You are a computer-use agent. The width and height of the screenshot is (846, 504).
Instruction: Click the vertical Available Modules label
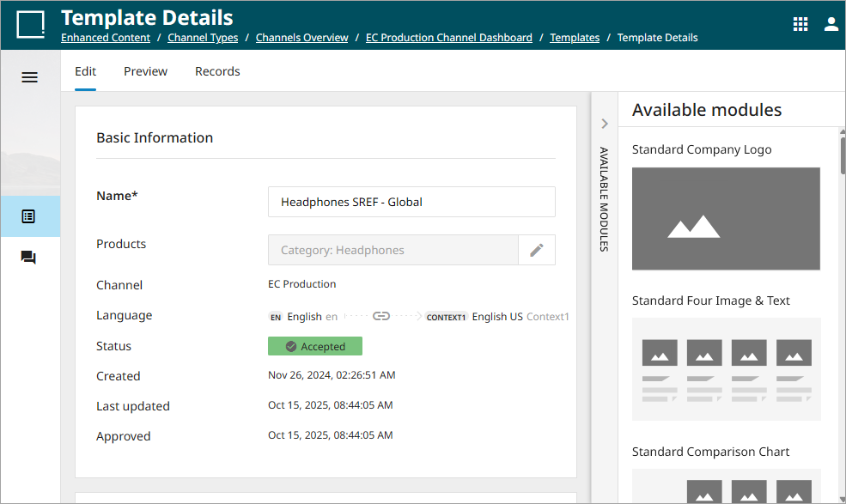[604, 199]
